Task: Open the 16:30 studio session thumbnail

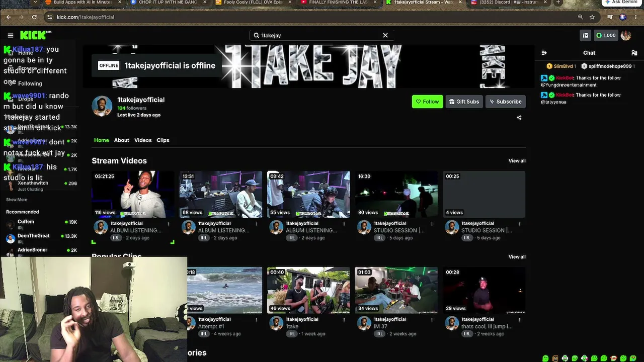Action: [x=396, y=194]
